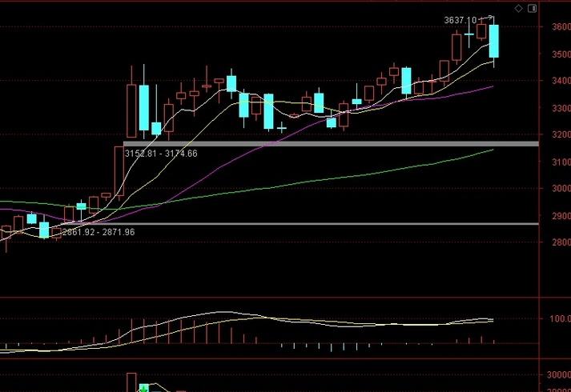
Task: Select the 2861.92 - 2871.96 range label
Action: (99, 232)
